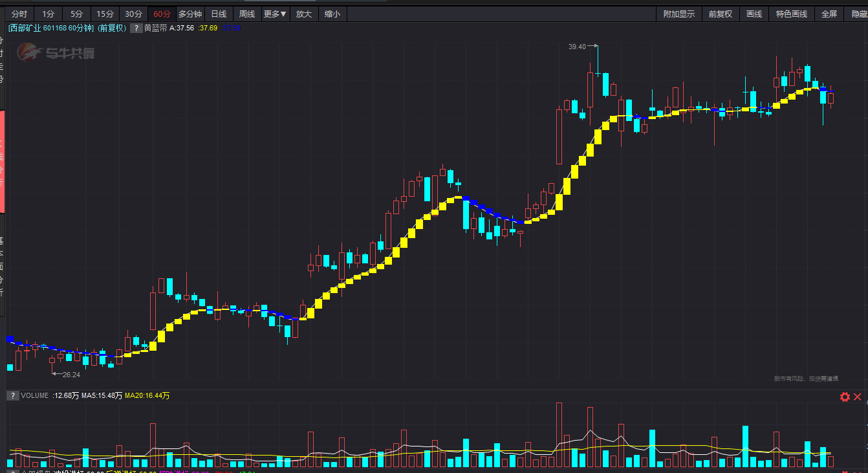The height and width of the screenshot is (473, 868).
Task: Select the 15分 period
Action: coord(105,14)
